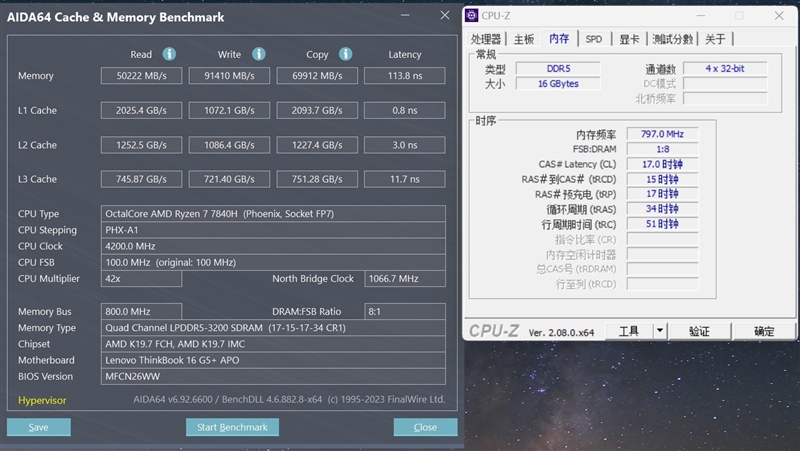Click the 确定 button in CPU-Z

[764, 331]
